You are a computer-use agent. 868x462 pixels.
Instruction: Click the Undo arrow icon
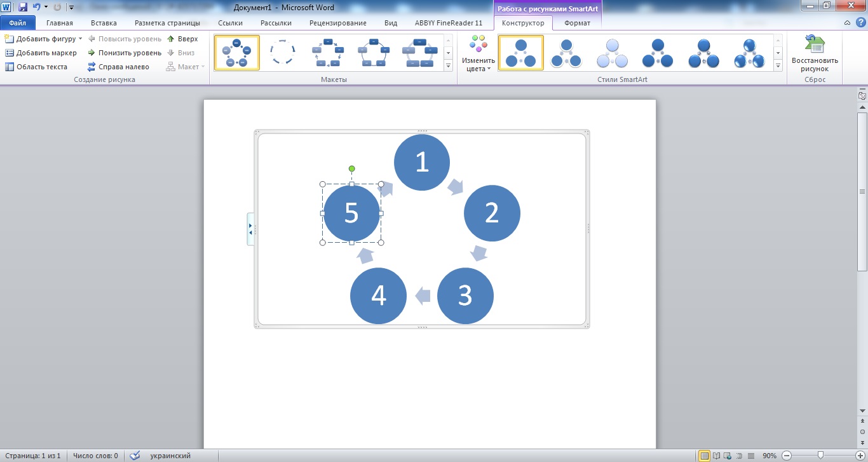(36, 7)
